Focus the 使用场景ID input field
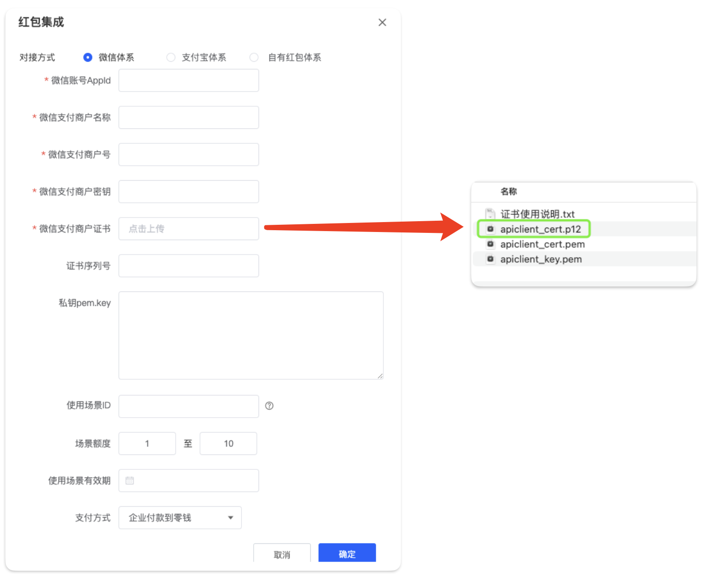This screenshot has height=582, width=728. 189,406
